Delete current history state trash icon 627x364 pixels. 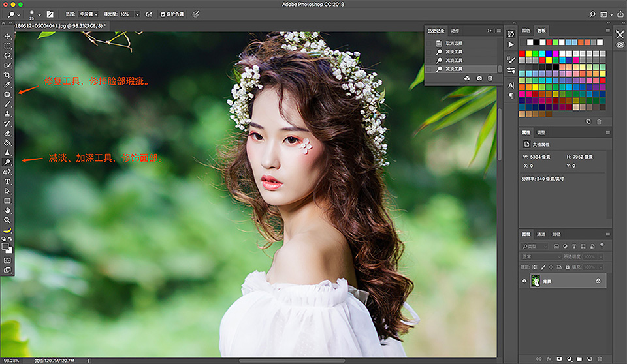(490, 78)
